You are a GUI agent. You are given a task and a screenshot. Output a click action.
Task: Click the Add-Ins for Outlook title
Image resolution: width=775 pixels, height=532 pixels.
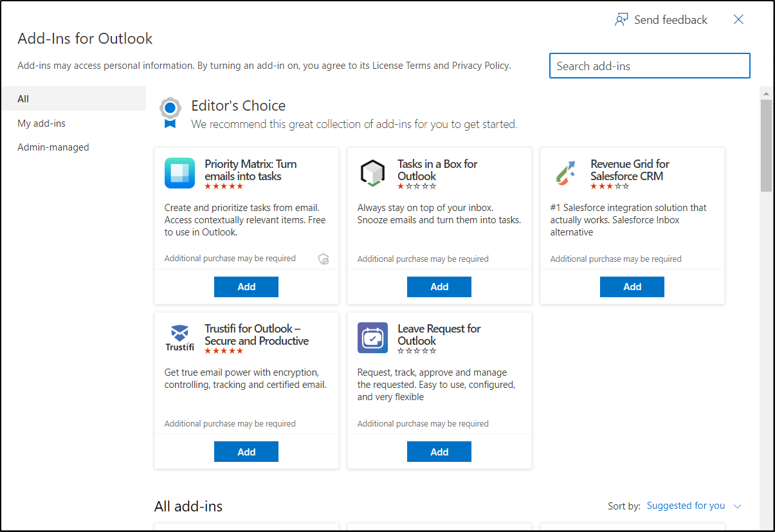pos(85,39)
